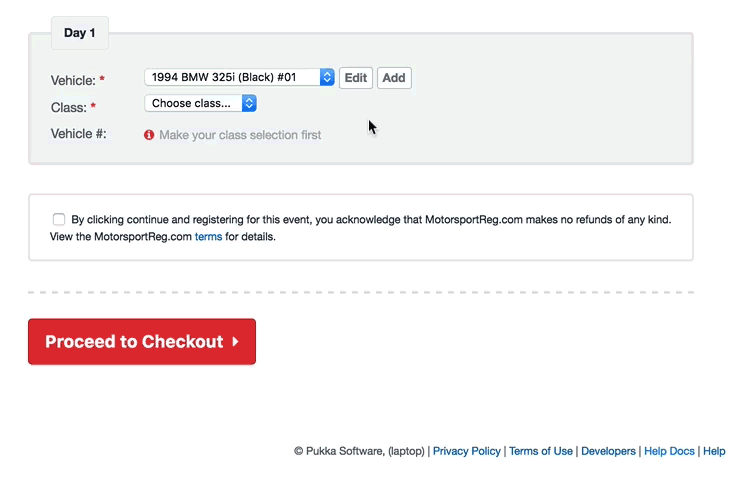Click the Make your class selection first message
730x486 pixels.
240,135
